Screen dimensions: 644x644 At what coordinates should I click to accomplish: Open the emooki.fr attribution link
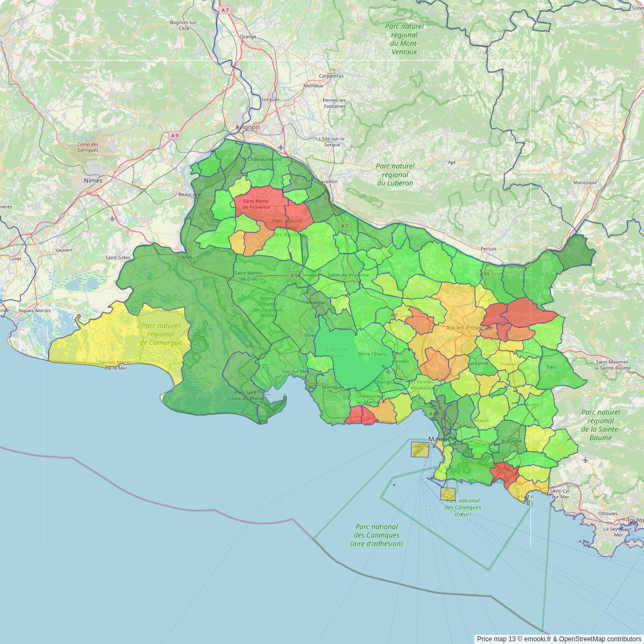538,639
